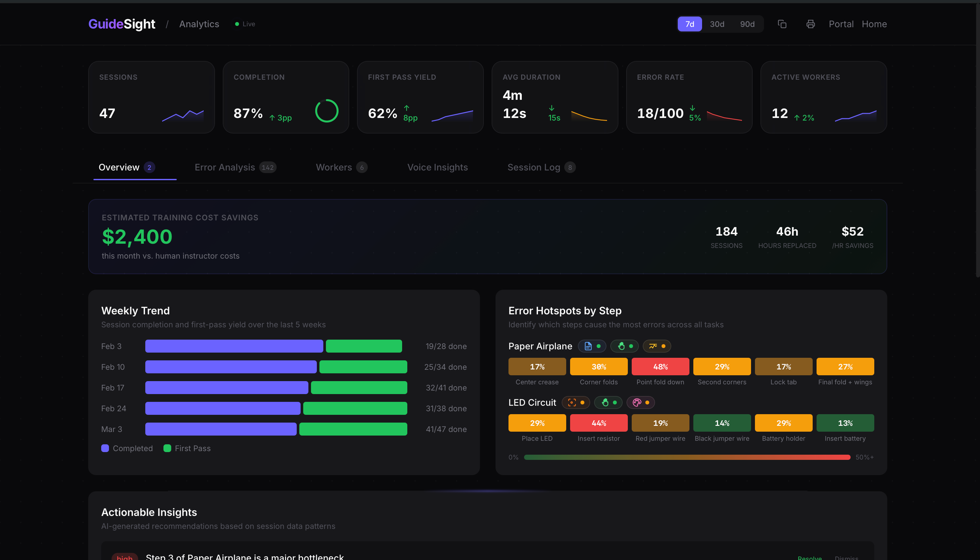Click the Mar 3 completed bar

221,429
